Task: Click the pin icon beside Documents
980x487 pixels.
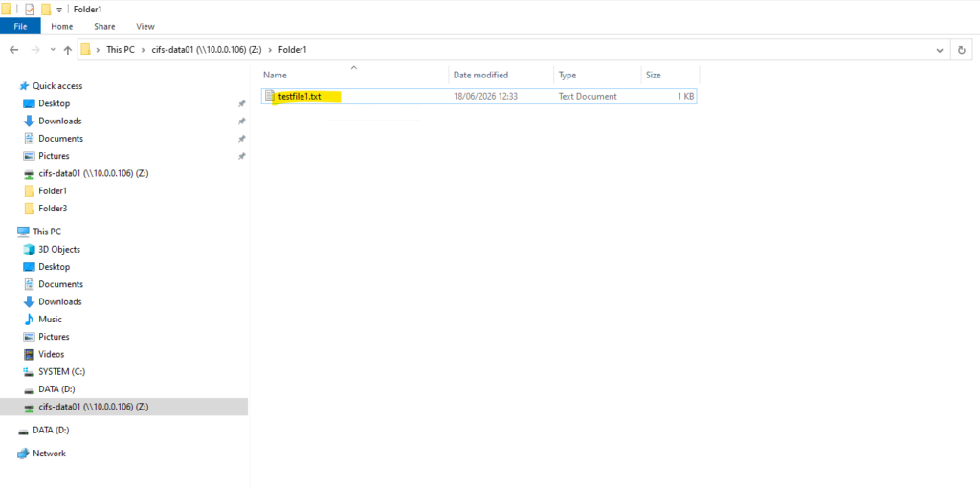Action: coord(242,138)
